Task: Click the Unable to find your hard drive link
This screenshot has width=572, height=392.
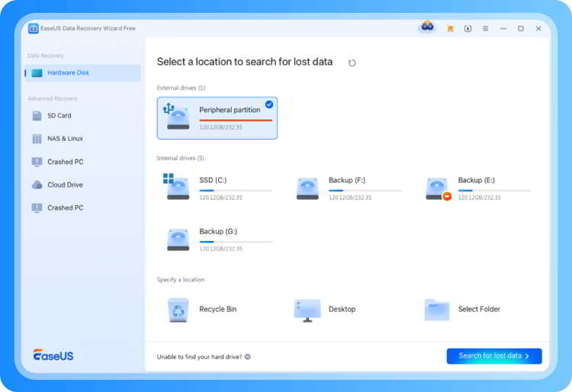Action: [x=199, y=356]
